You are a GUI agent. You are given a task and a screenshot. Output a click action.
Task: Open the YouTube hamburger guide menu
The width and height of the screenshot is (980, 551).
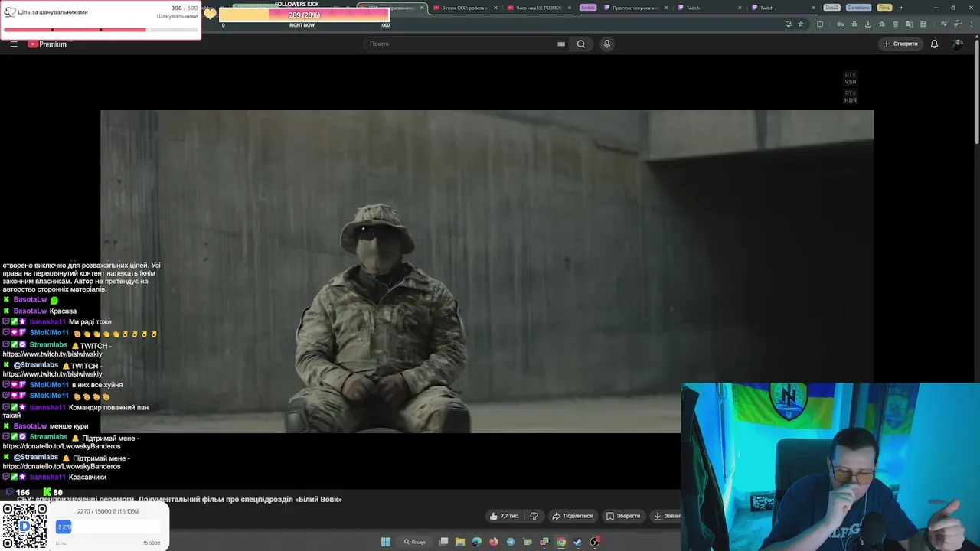[x=13, y=44]
